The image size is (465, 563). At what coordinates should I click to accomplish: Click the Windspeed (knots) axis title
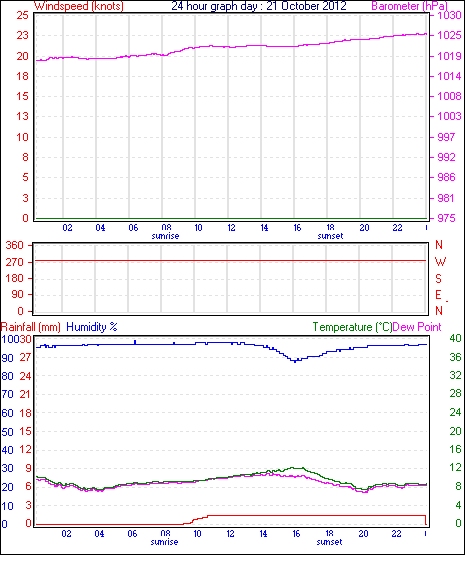click(x=79, y=6)
